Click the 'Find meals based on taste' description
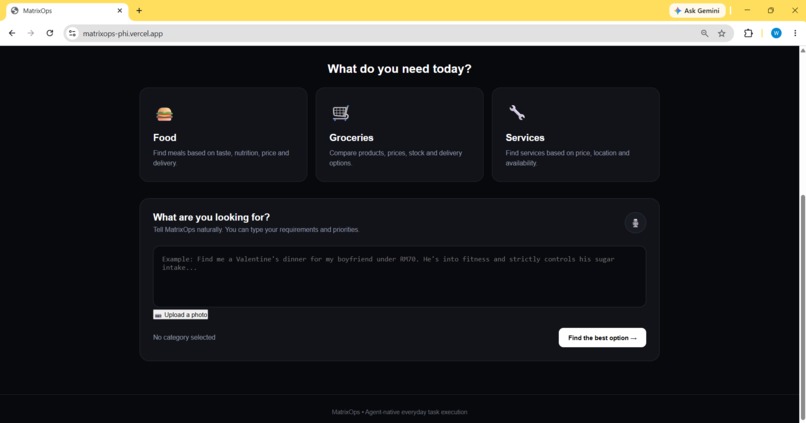The height and width of the screenshot is (423, 806). pos(221,158)
